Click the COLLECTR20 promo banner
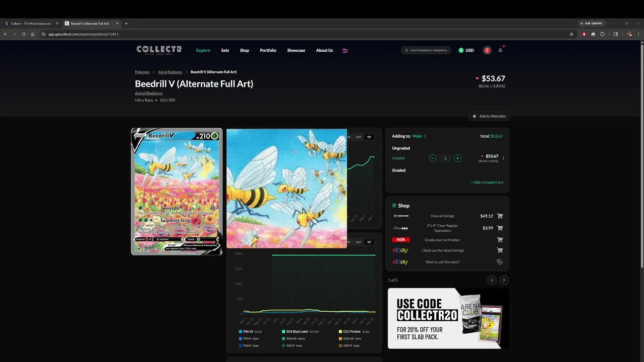 448,318
